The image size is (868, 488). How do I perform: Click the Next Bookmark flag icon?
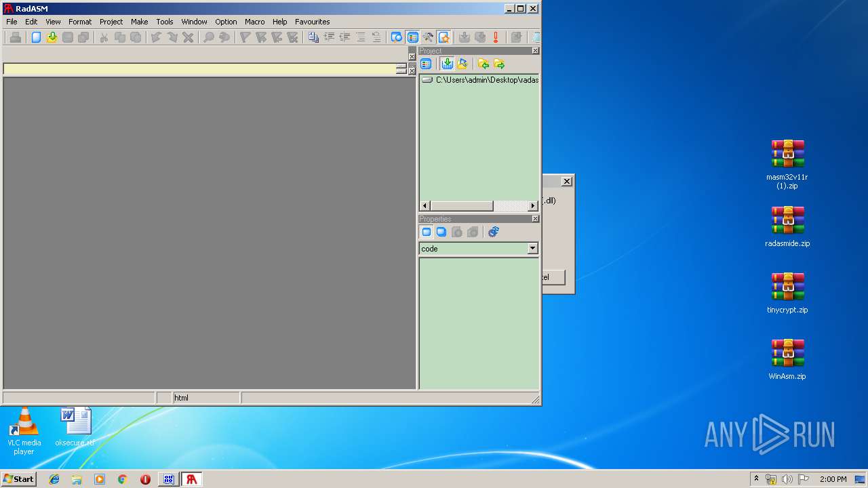[x=261, y=37]
